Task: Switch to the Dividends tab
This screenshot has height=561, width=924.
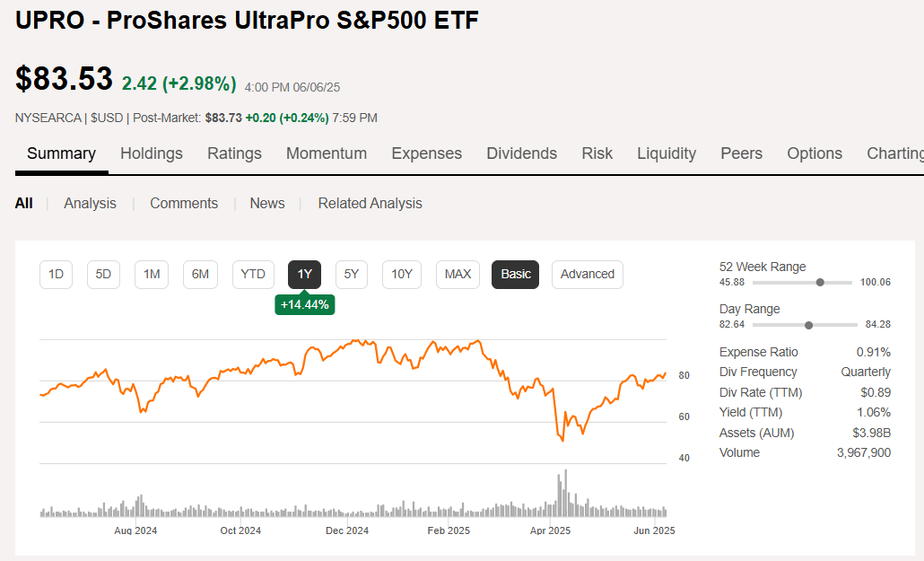Action: pos(521,153)
